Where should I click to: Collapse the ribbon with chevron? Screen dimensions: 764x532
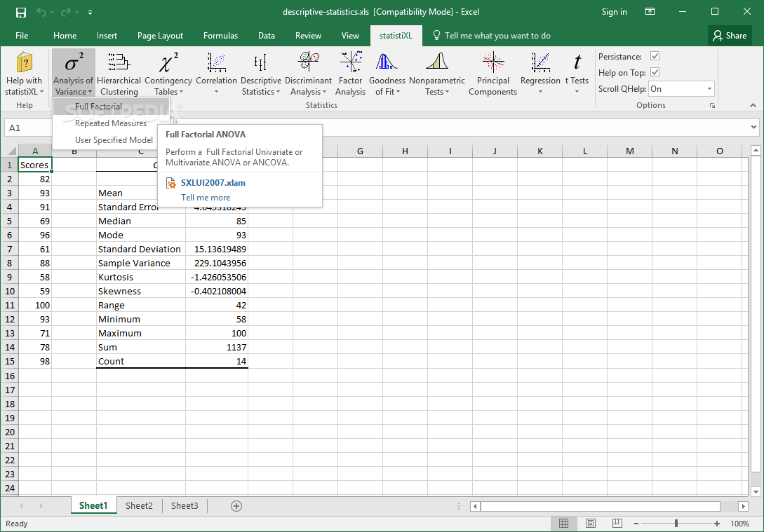pyautogui.click(x=753, y=105)
